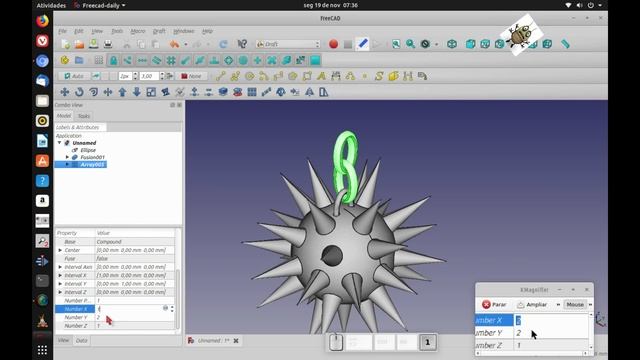The image size is (640, 360).
Task: Select the Draft Array grid tool
Action: click(252, 92)
